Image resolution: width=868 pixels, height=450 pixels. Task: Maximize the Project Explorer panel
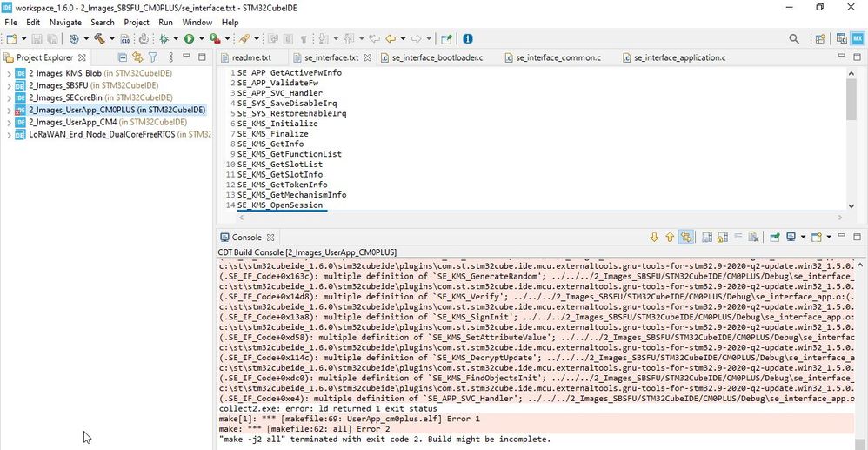(x=202, y=57)
